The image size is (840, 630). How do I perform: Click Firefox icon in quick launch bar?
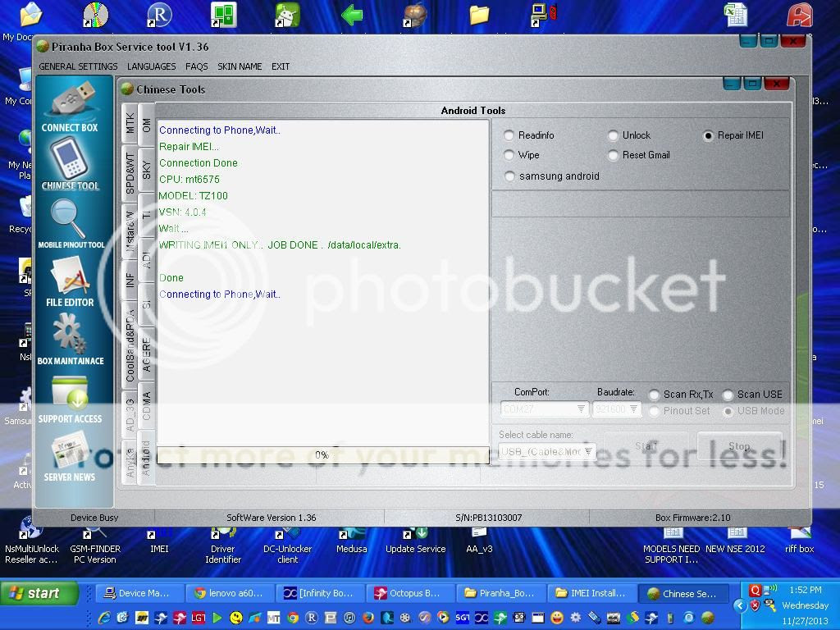(x=368, y=618)
